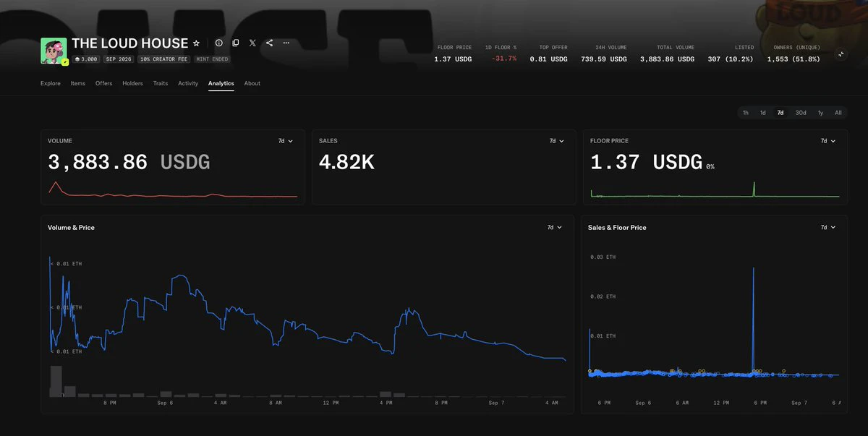Click the collapse stats icon at the right of the header
Screen dimensions: 868x436
[x=841, y=54]
